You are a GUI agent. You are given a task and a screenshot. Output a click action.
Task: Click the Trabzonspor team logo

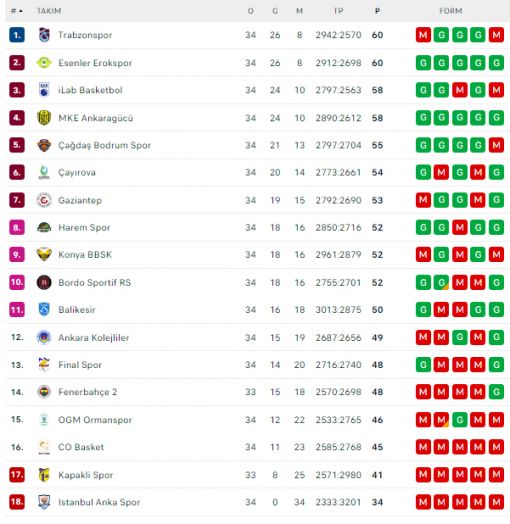(44, 35)
